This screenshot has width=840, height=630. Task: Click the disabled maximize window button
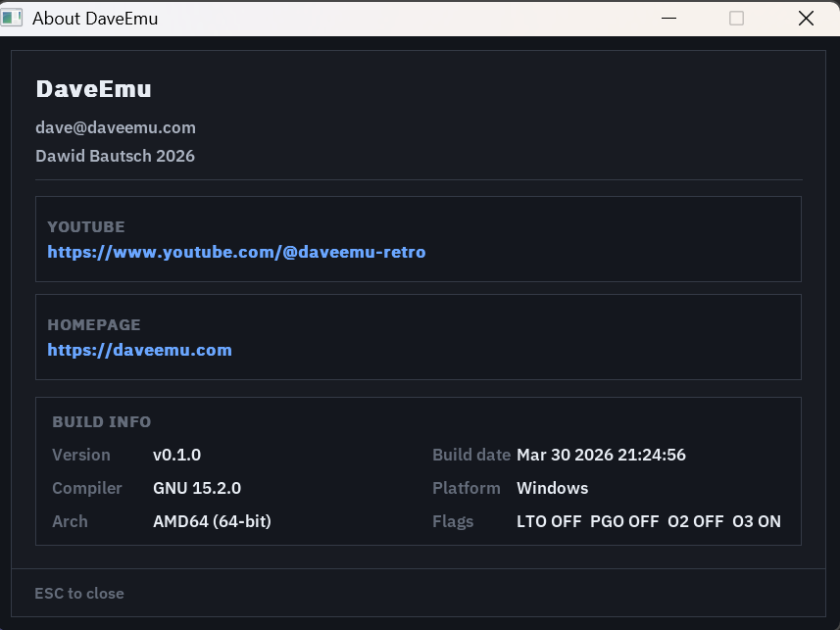(x=736, y=18)
